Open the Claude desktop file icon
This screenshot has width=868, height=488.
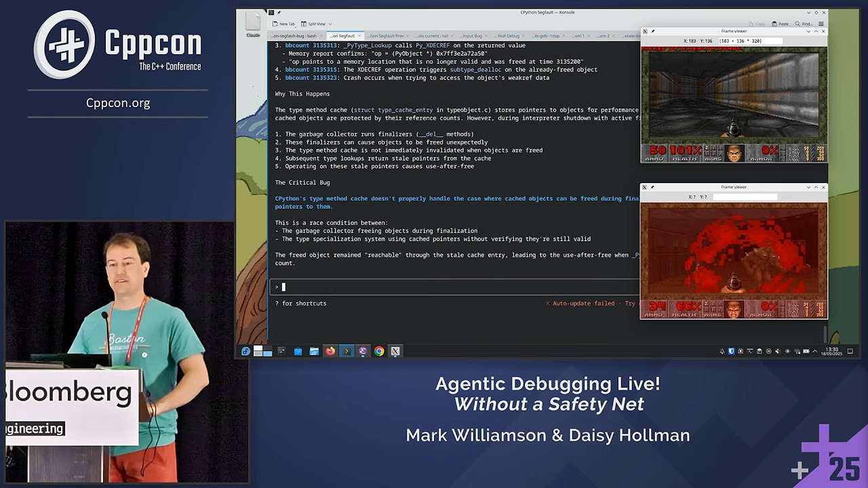coord(253,24)
